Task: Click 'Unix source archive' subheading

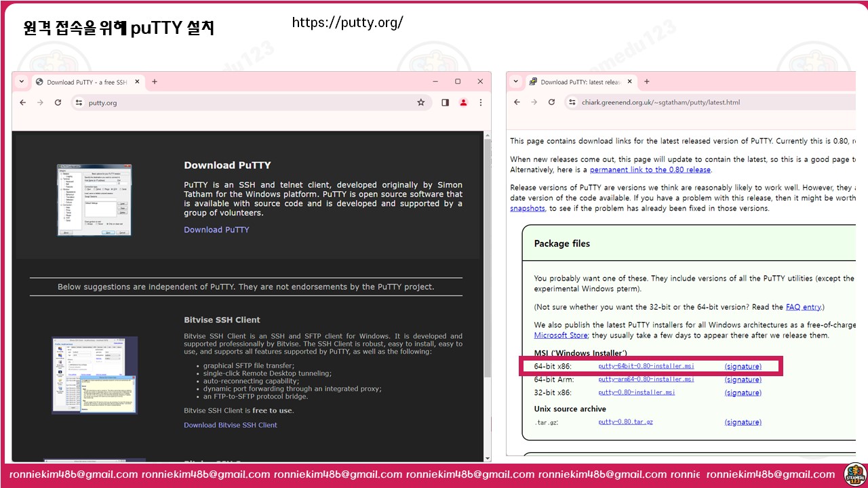Action: [x=570, y=409]
